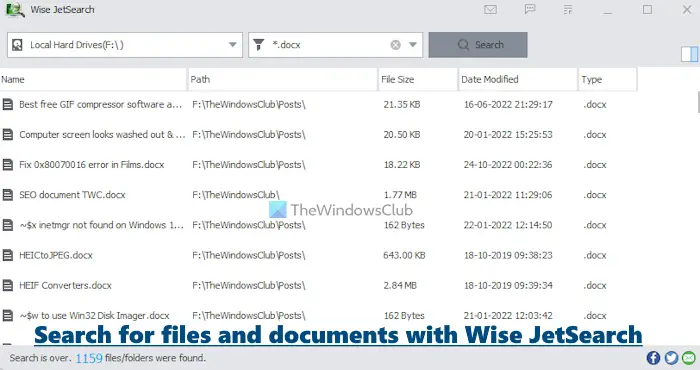
Task: Click path 'F:\TheWindowsClub\' of SEO document
Action: (236, 195)
